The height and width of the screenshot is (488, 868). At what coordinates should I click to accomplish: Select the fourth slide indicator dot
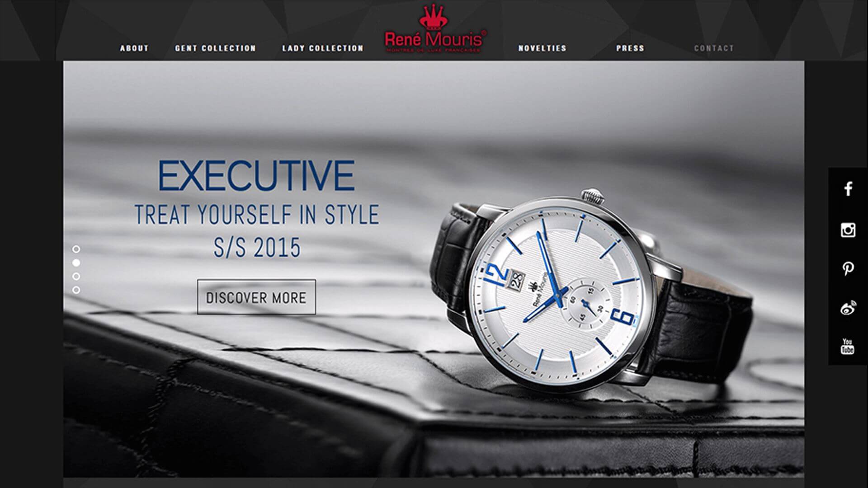pos(76,290)
